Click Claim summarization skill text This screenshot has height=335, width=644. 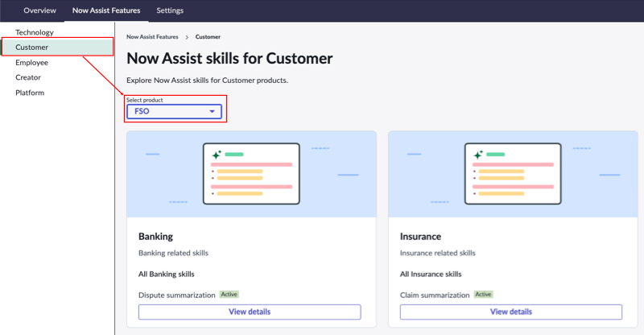pyautogui.click(x=435, y=295)
